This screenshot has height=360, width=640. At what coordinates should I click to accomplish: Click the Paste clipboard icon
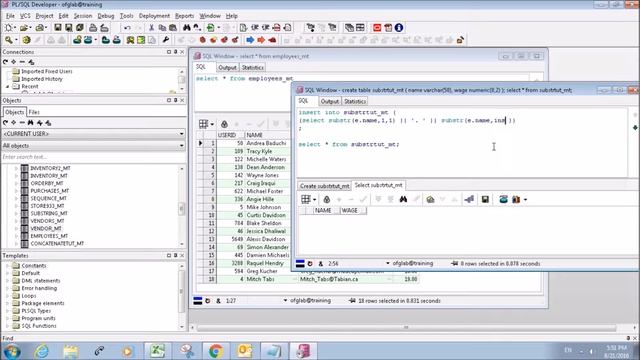pyautogui.click(x=173, y=28)
